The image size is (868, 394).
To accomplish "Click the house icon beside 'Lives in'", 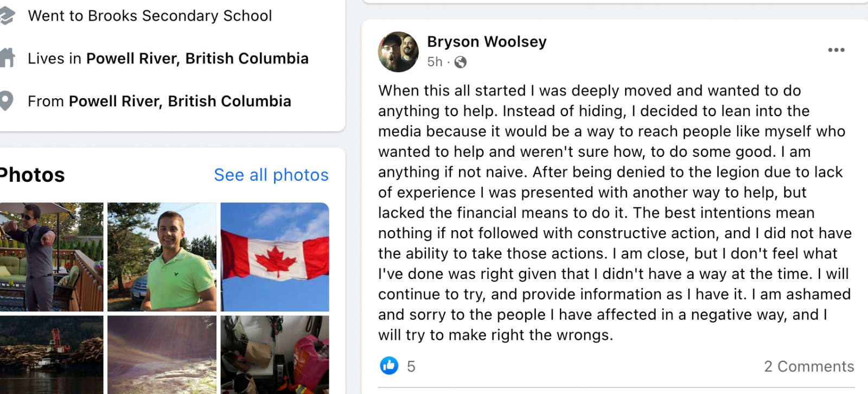I will click(8, 57).
